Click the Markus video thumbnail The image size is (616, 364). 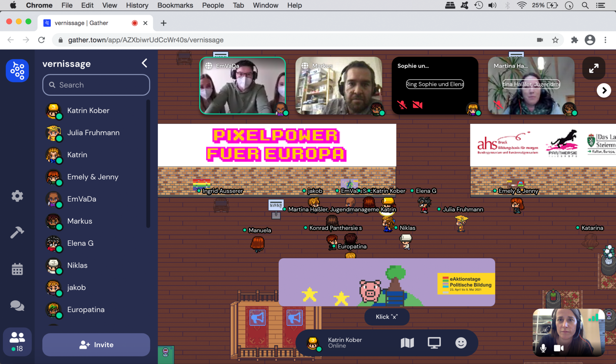[339, 86]
